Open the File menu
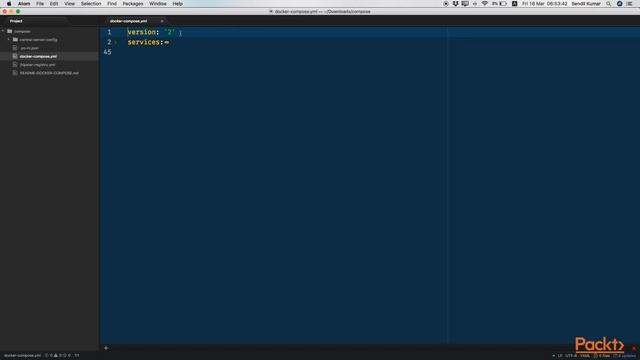 point(40,4)
